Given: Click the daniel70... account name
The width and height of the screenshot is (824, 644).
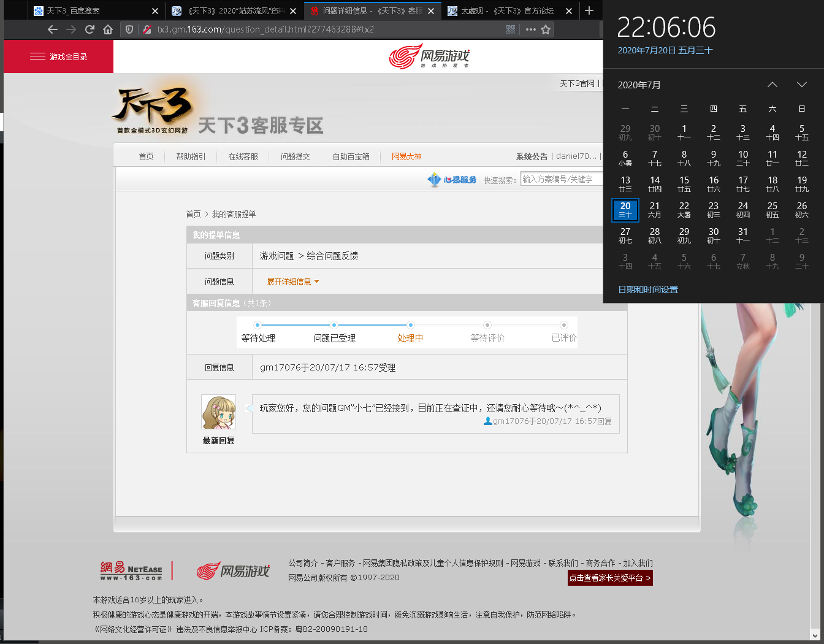Looking at the screenshot, I should pyautogui.click(x=576, y=156).
